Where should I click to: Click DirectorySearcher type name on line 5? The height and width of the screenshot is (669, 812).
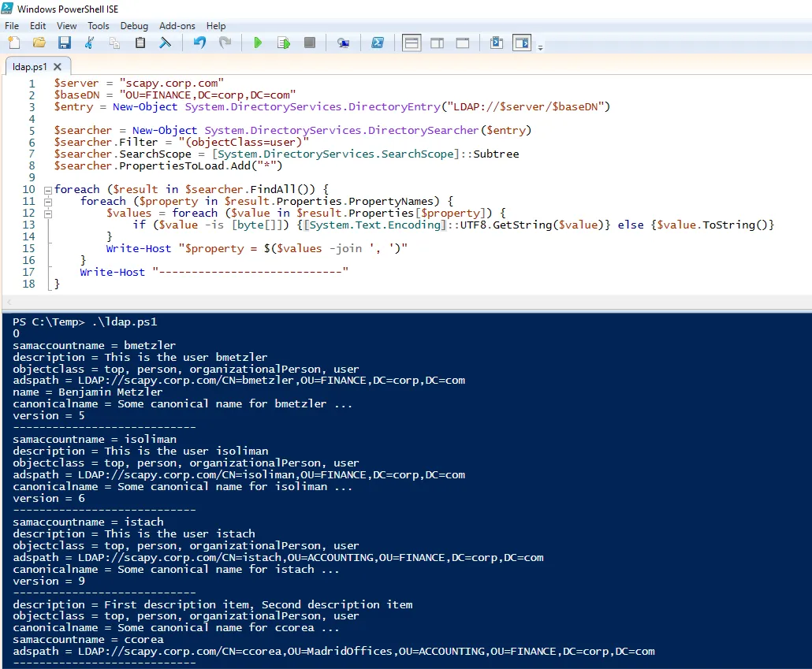pos(423,131)
